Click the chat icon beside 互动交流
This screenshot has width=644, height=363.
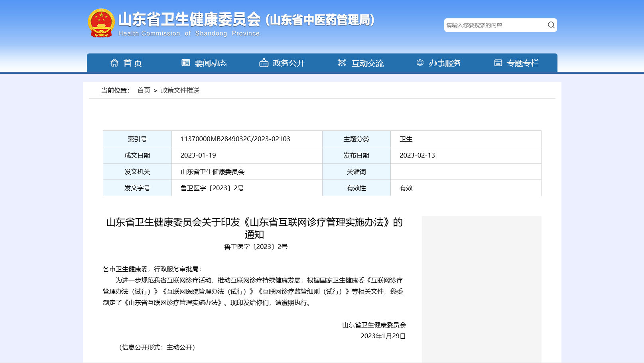pyautogui.click(x=342, y=63)
